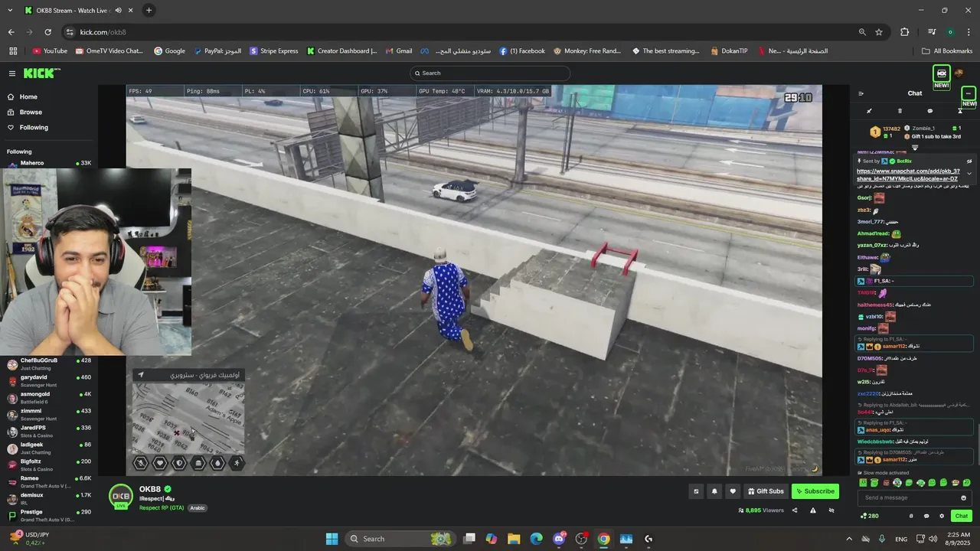The image size is (980, 551).
Task: Collapse the chat panel arrow icon
Action: click(861, 93)
